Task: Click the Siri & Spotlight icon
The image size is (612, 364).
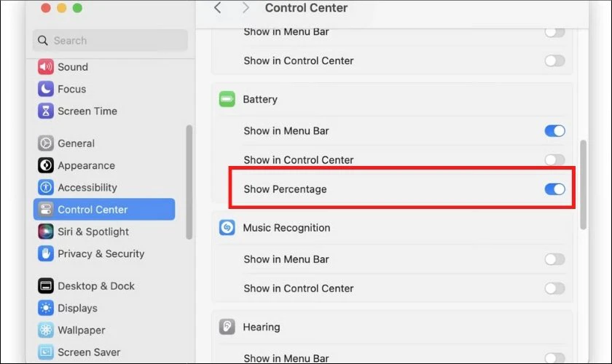Action: [x=46, y=232]
